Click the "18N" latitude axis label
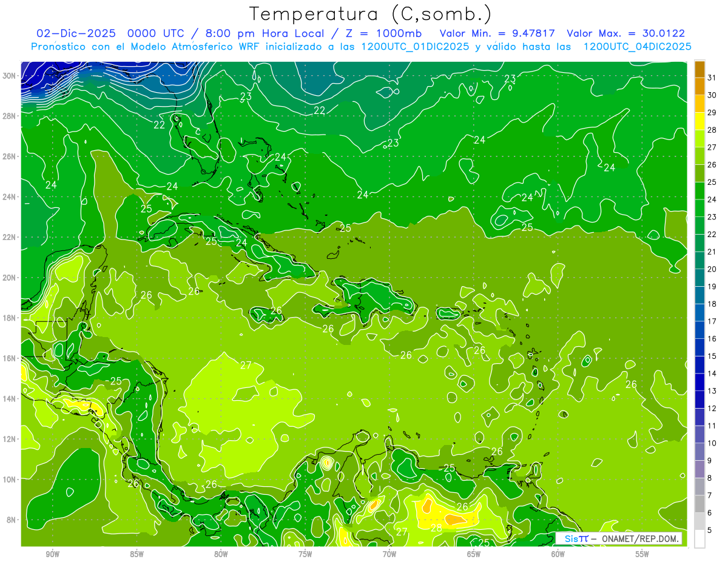The width and height of the screenshot is (728, 562). (x=10, y=318)
